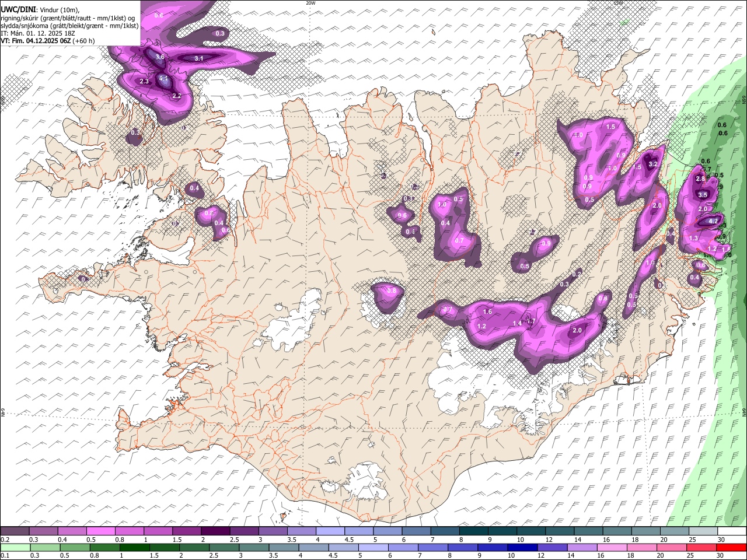Screen dimensions: 747x560
Task: Click the grey-teal 16–18 upper-row swatch
Action: click(616, 531)
